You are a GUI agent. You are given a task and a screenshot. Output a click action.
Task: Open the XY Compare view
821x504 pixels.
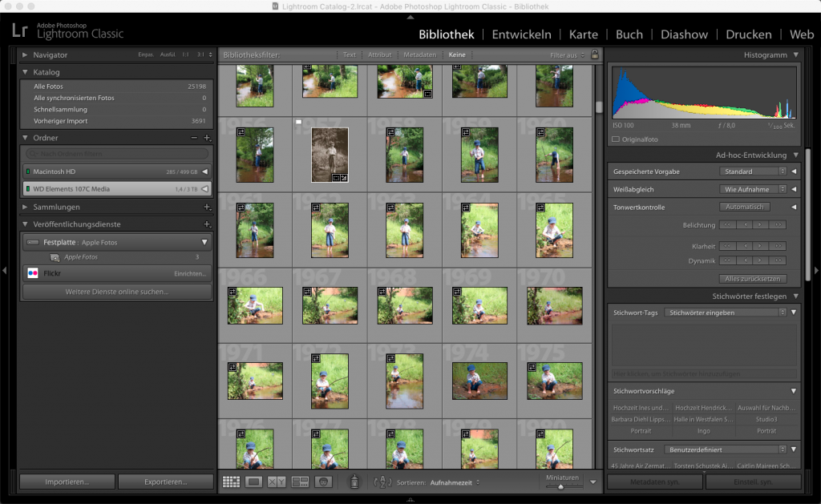(x=277, y=482)
